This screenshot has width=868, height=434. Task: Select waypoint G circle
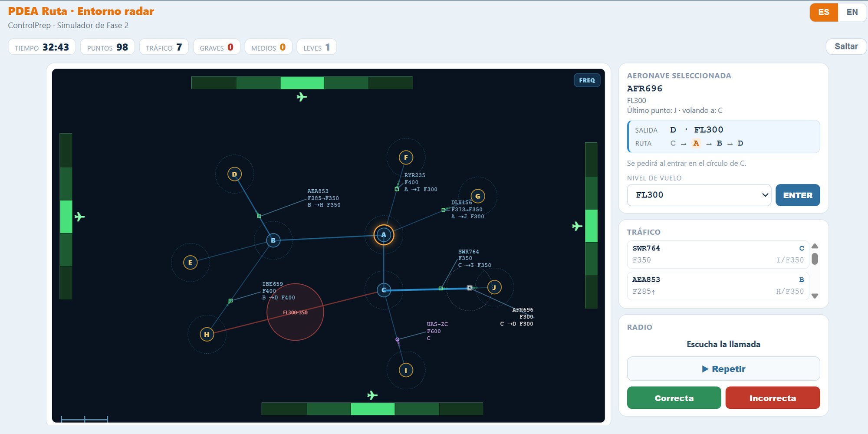(477, 196)
